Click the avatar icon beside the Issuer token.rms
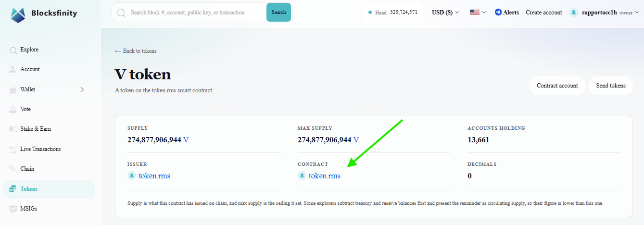The image size is (644, 225). [x=132, y=176]
